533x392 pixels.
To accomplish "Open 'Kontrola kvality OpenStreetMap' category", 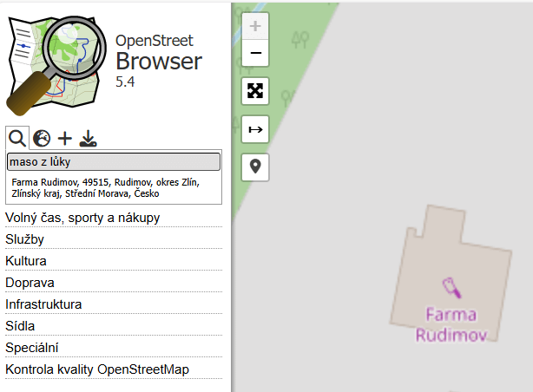I will [x=97, y=369].
